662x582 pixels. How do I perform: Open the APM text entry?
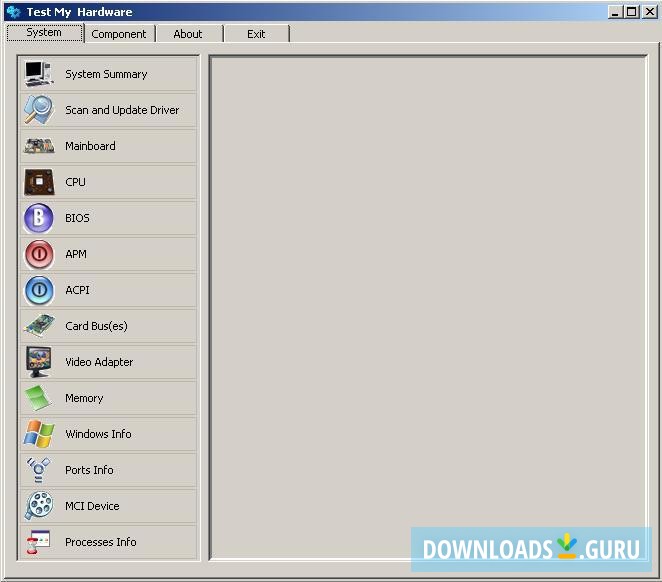click(76, 254)
